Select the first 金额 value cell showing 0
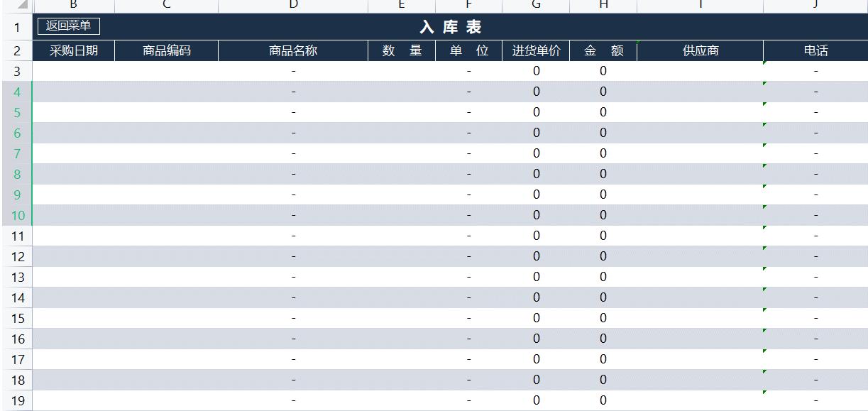Image resolution: width=868 pixels, height=411 pixels. (603, 70)
